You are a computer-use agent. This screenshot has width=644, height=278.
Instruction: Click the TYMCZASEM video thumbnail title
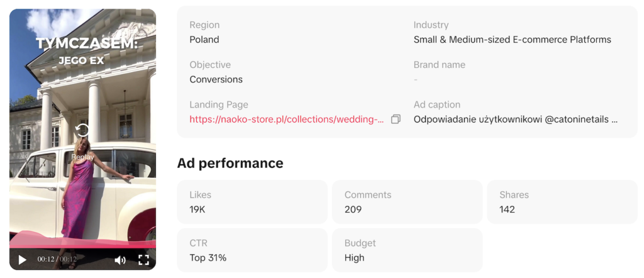[x=86, y=44]
